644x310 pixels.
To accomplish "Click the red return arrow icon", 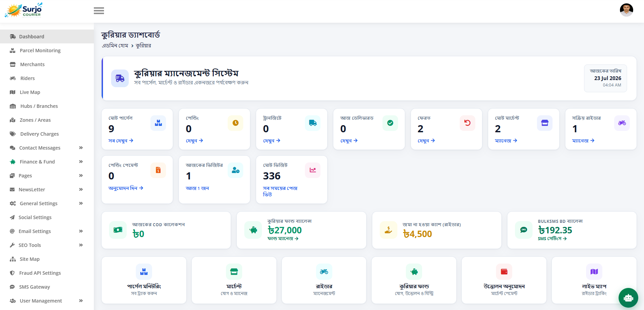I will point(468,123).
